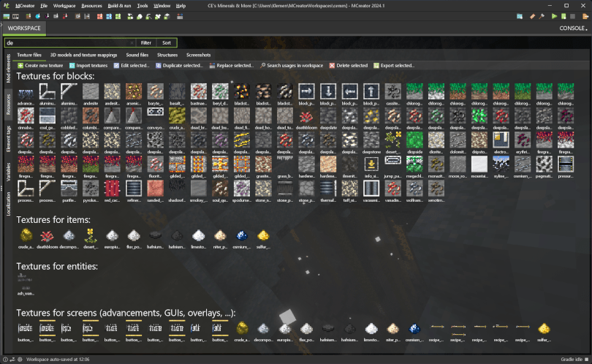The height and width of the screenshot is (364, 592).
Task: Open the Sort dropdown
Action: 167,43
